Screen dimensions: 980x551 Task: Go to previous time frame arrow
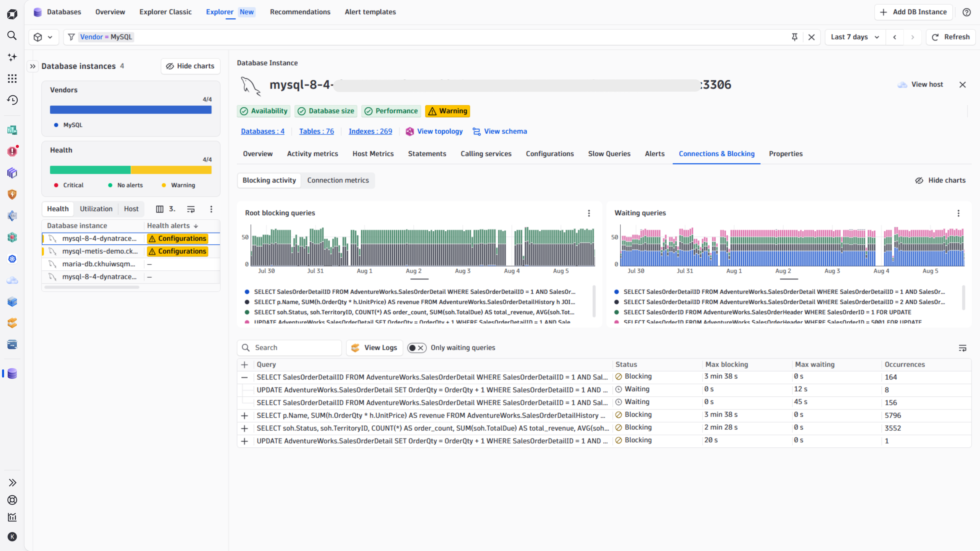coord(895,37)
